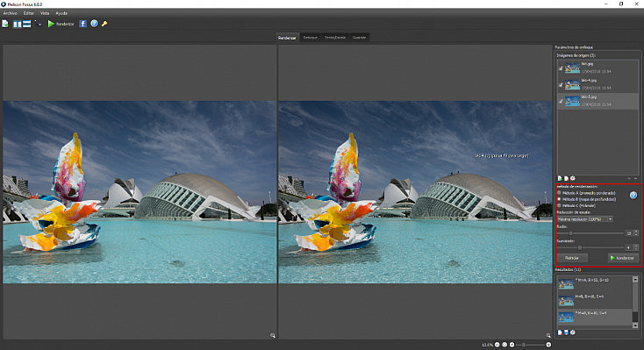644x350 pixels.
Task: Click the add images toolbar icon
Action: pos(5,24)
